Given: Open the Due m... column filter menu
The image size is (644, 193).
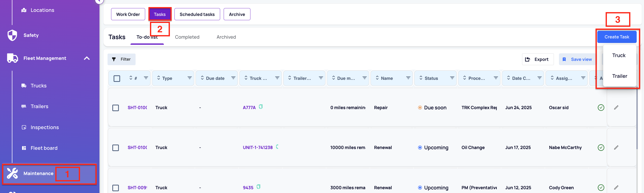Looking at the screenshot, I should click(x=365, y=78).
